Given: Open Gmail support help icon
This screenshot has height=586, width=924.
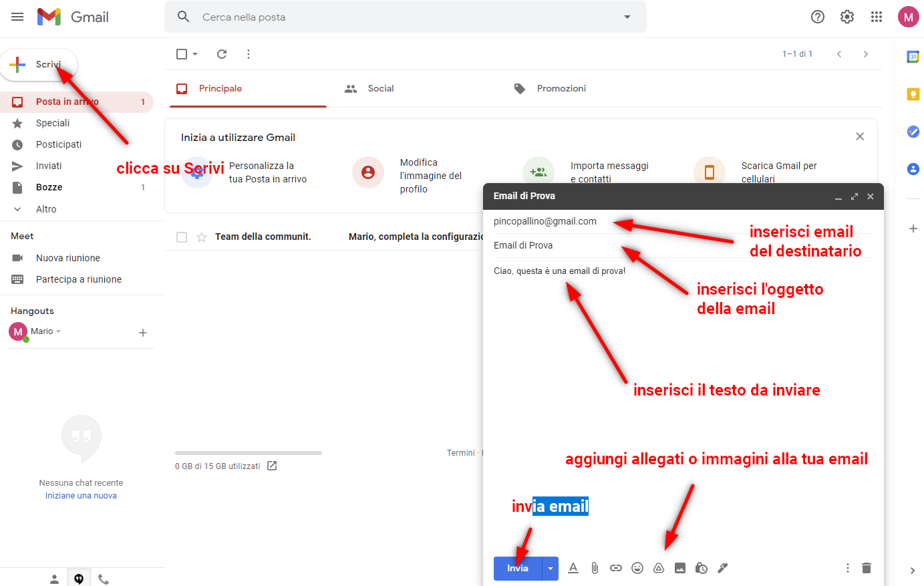Looking at the screenshot, I should tap(818, 17).
